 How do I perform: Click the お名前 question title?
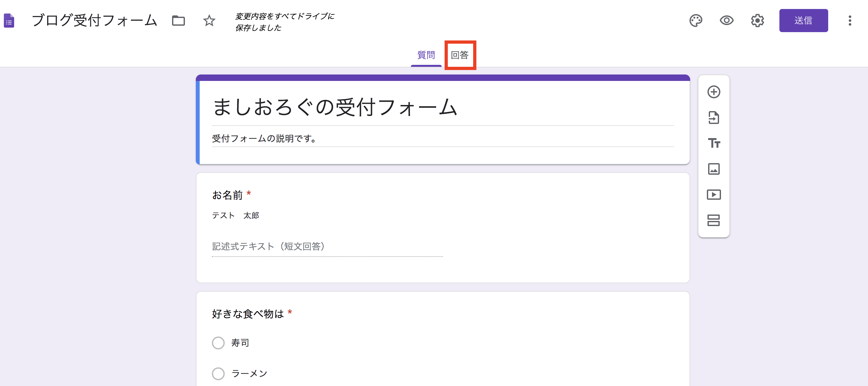(227, 195)
